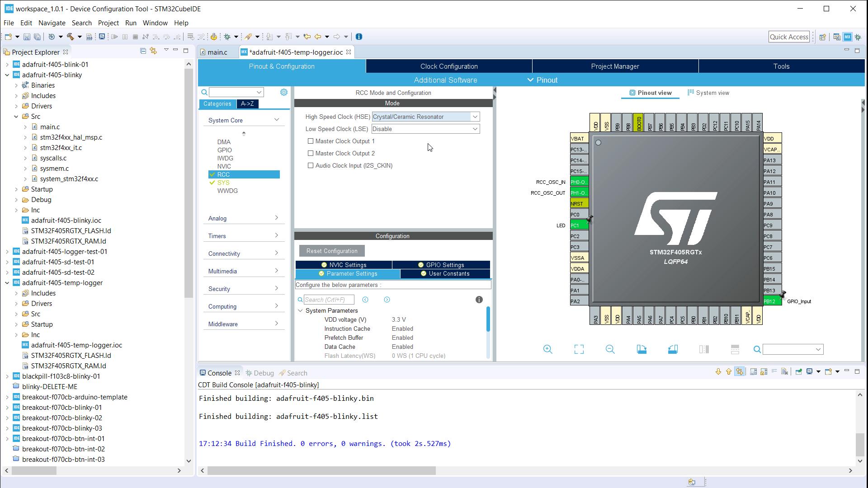Open the pinout search settings gear
The width and height of the screenshot is (868, 488).
(x=284, y=92)
